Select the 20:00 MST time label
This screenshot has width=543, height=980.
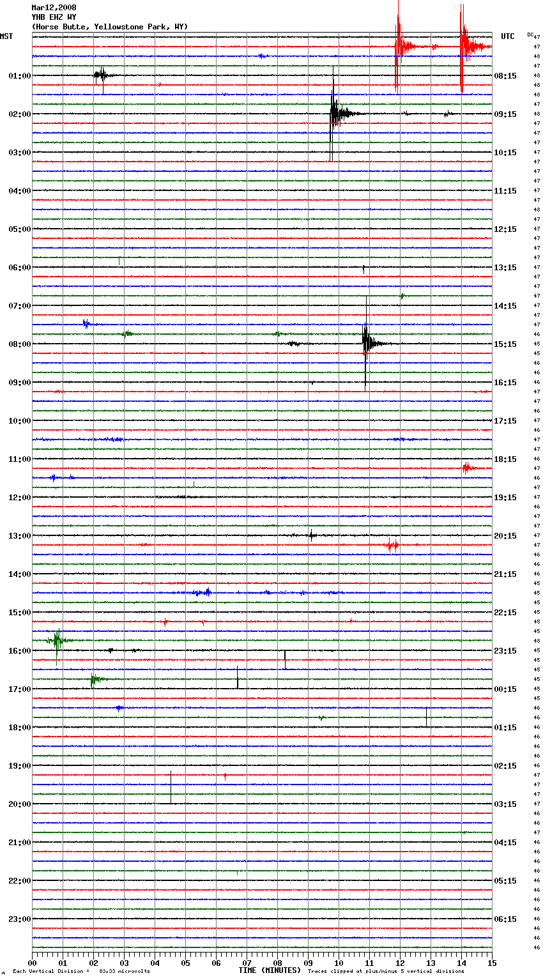point(20,804)
